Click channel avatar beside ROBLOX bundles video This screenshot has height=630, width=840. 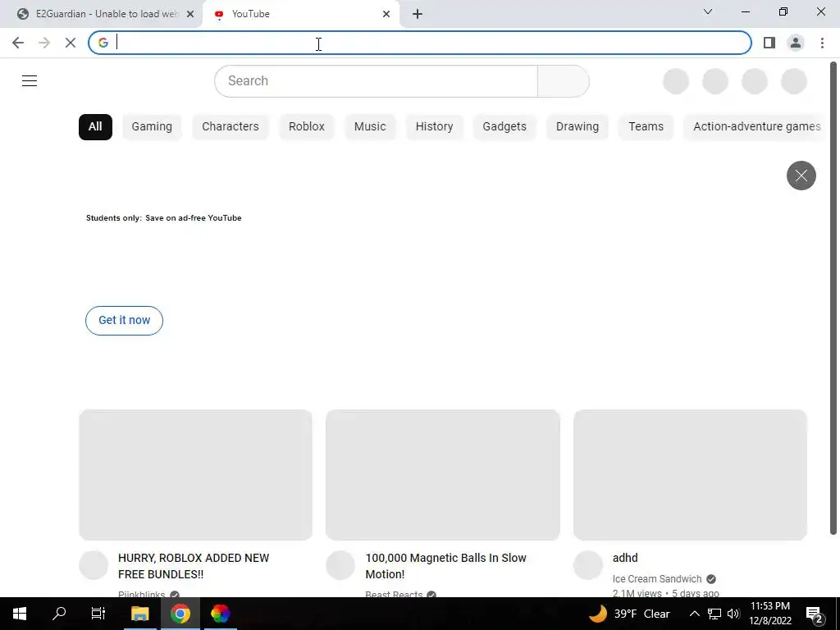[94, 565]
